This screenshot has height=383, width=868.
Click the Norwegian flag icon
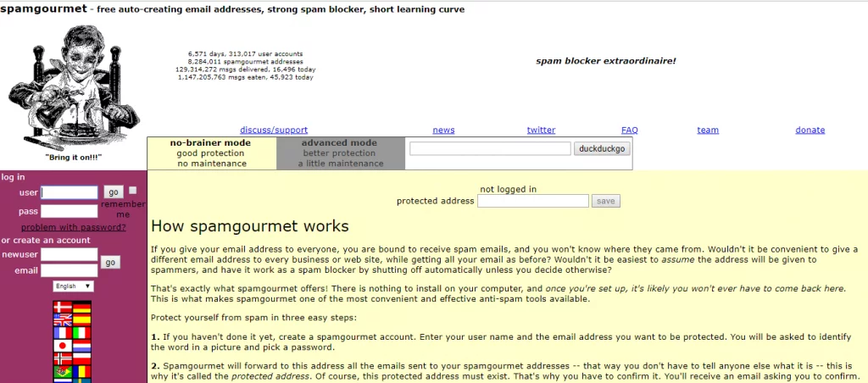click(x=63, y=359)
